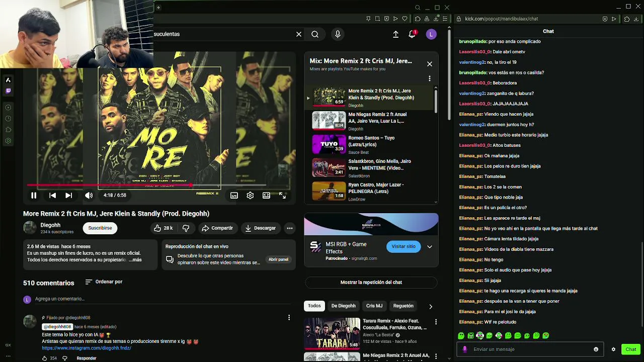Viewport: 644px width, 362px height.
Task: Skip to next video in player
Action: (68, 195)
